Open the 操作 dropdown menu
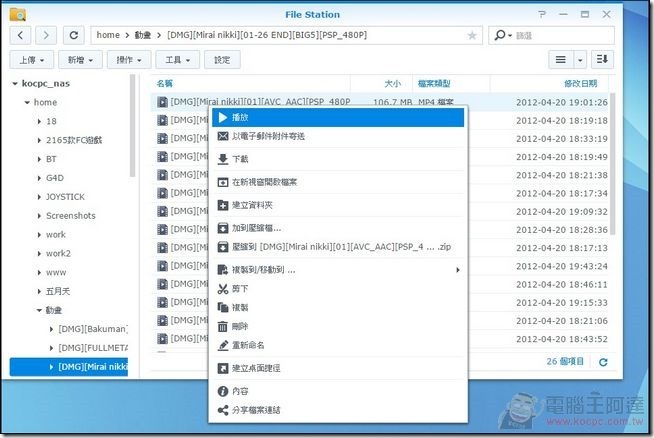 coord(129,60)
